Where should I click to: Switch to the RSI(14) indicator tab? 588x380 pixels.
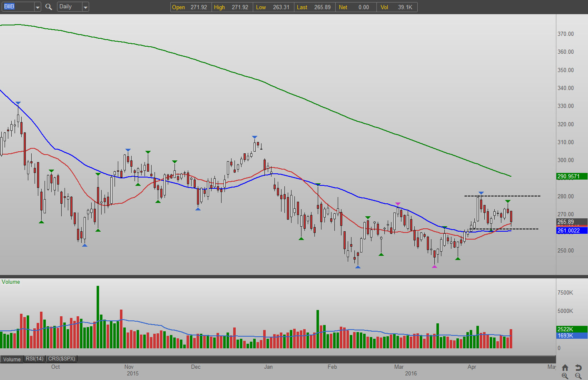[35, 359]
